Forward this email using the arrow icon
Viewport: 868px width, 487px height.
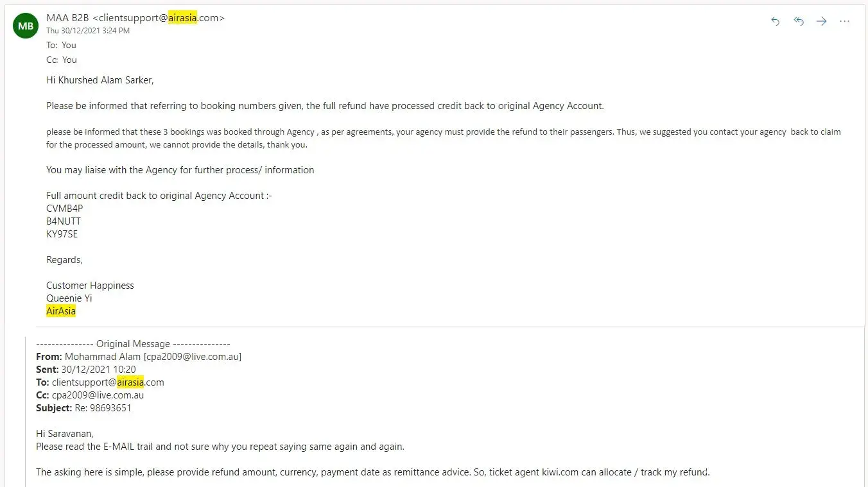822,21
